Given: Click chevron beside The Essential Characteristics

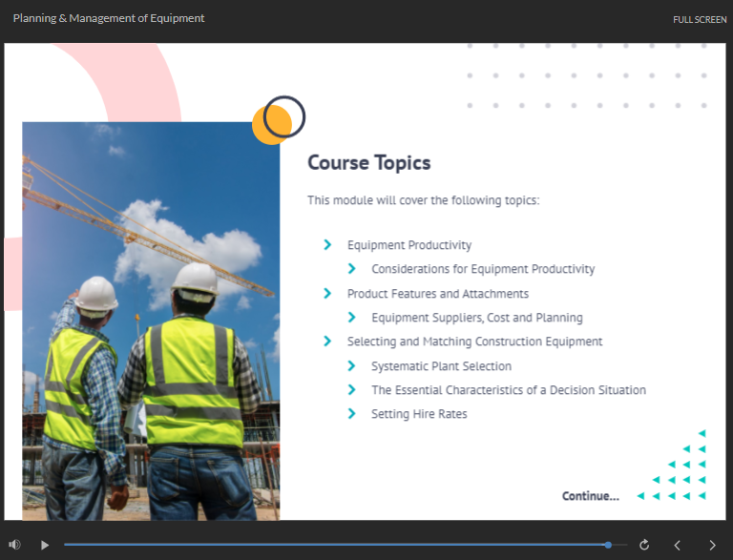Looking at the screenshot, I should click(351, 389).
